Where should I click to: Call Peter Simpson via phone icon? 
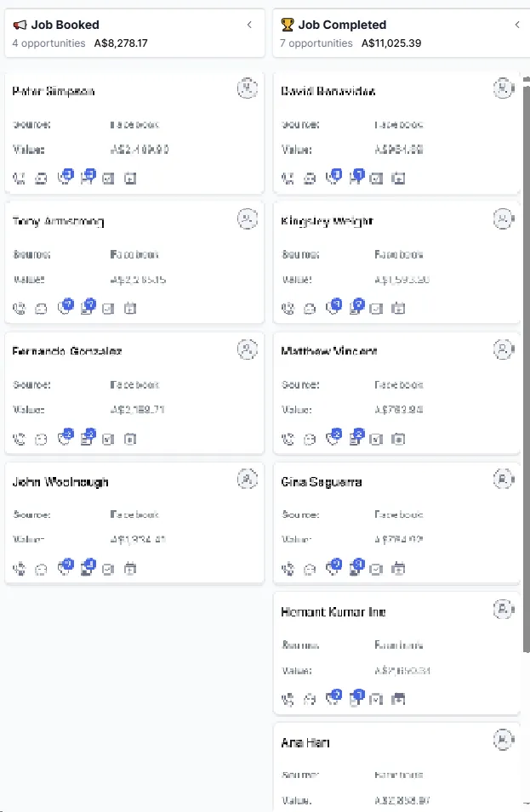[x=19, y=179]
